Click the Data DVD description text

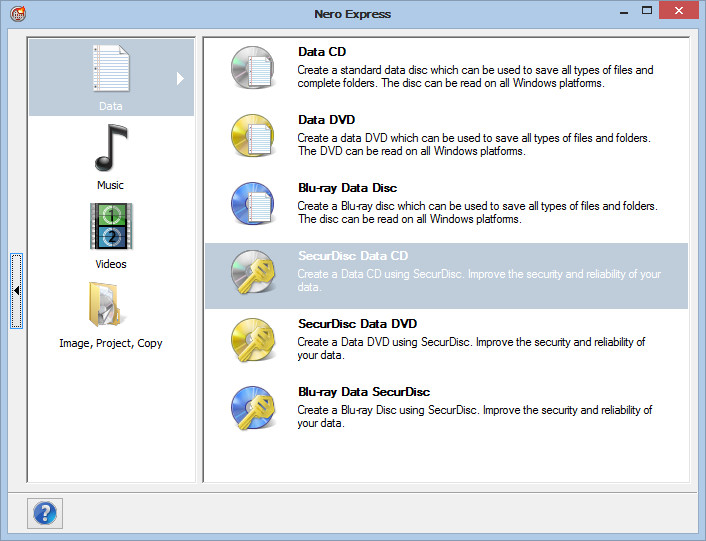[x=474, y=144]
